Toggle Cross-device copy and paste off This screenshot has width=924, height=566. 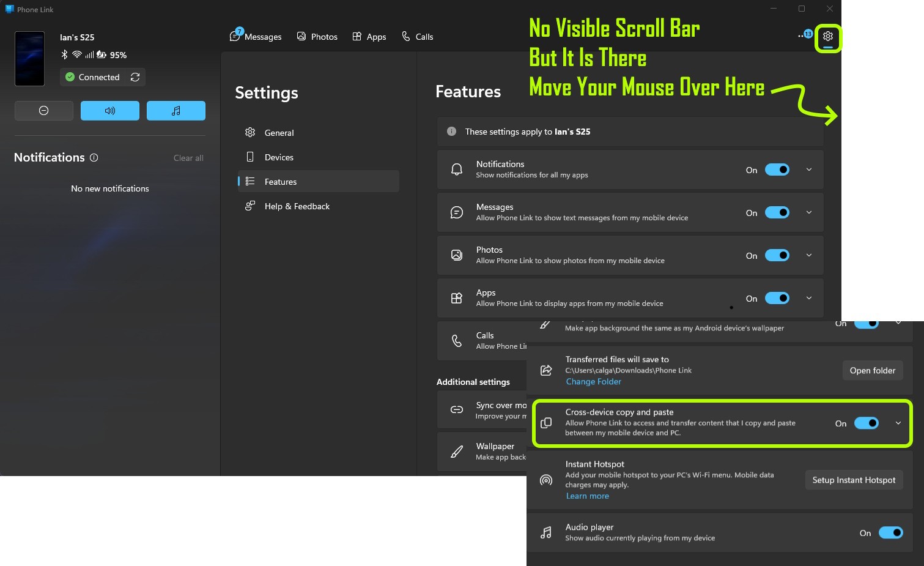pos(866,423)
